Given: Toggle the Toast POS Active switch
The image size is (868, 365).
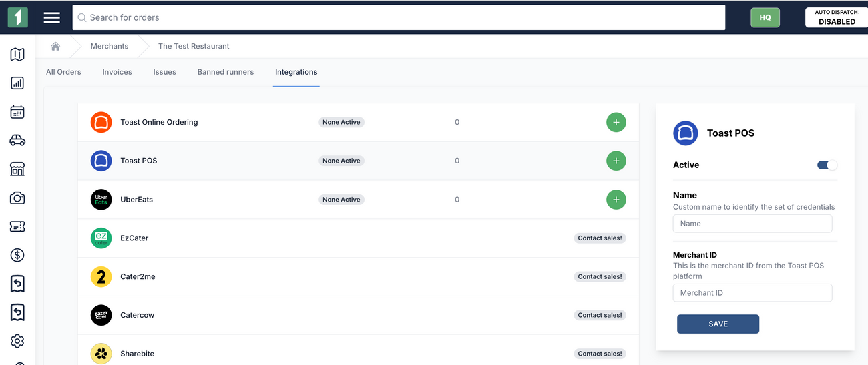Looking at the screenshot, I should click(827, 165).
